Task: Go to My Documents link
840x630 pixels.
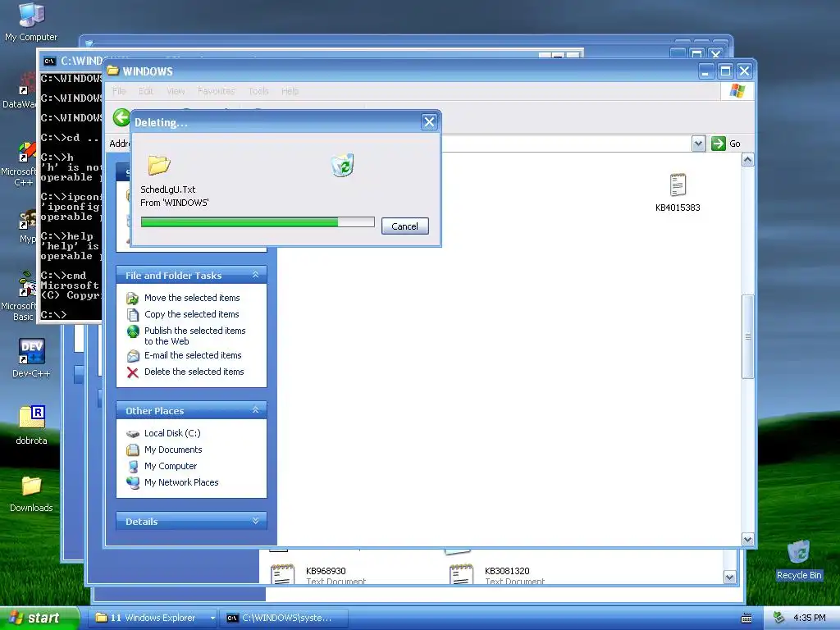Action: coord(173,450)
